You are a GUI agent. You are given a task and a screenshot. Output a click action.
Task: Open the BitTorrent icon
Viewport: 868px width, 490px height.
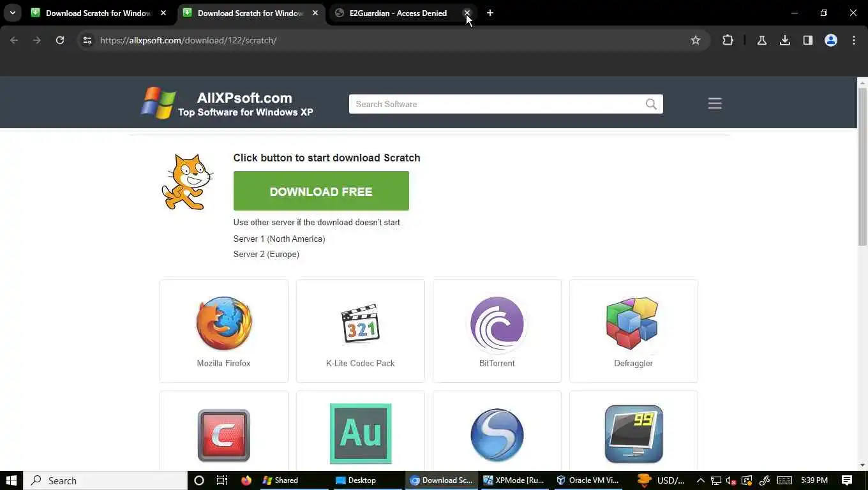[497, 323]
